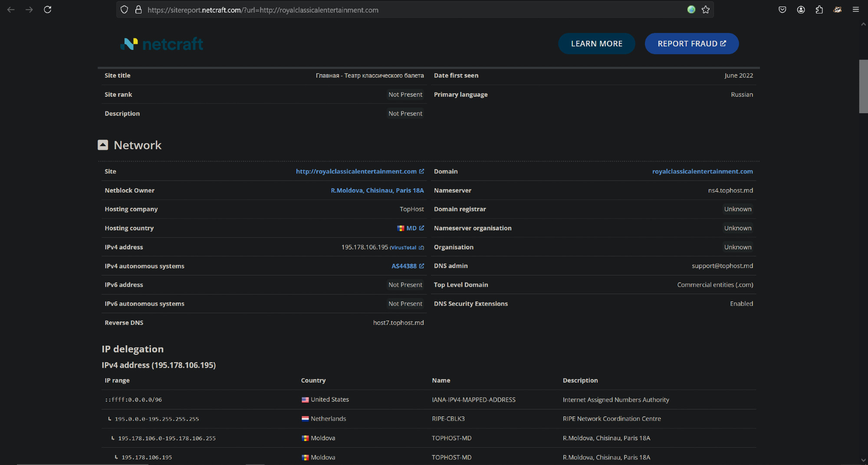Open the royalclassicalentertainment.com site link

point(360,171)
